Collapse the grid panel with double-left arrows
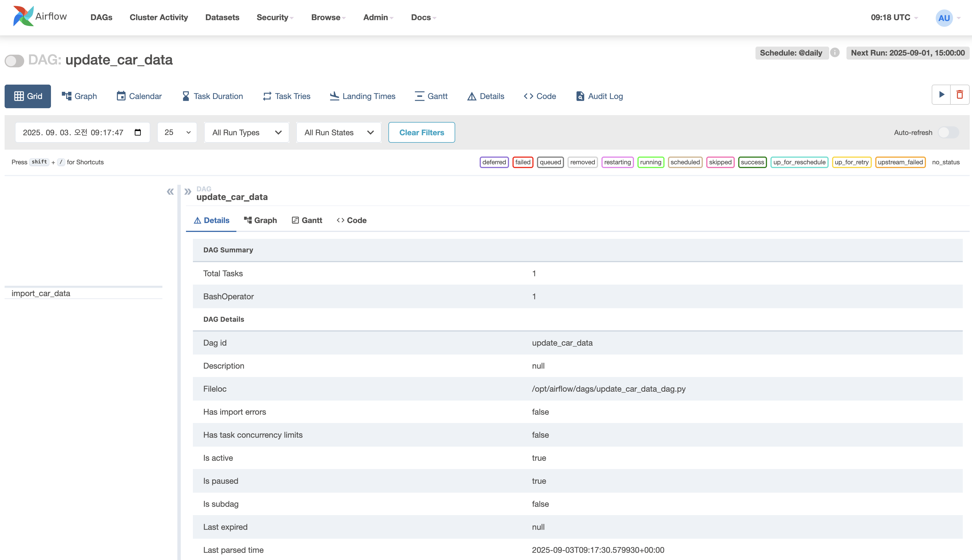 [170, 192]
